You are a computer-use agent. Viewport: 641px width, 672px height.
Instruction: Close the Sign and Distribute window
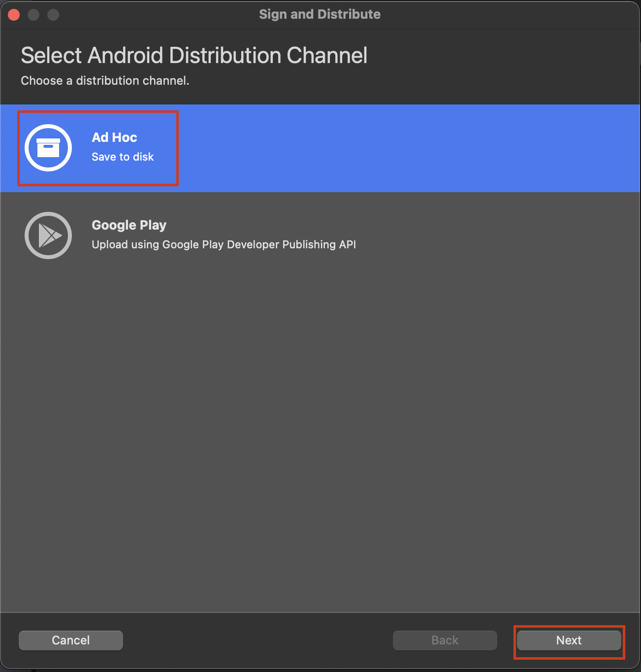pyautogui.click(x=14, y=15)
